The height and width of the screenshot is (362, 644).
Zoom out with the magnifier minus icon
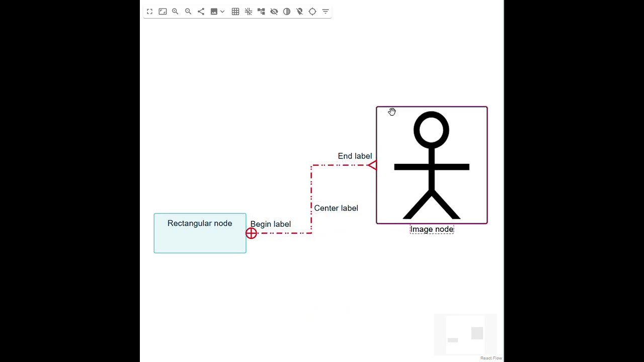(x=188, y=12)
